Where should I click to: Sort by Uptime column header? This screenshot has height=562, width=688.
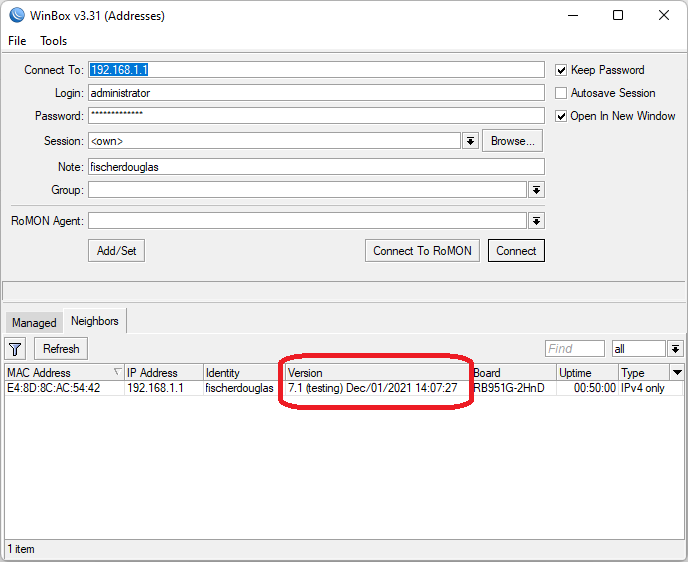tap(587, 372)
